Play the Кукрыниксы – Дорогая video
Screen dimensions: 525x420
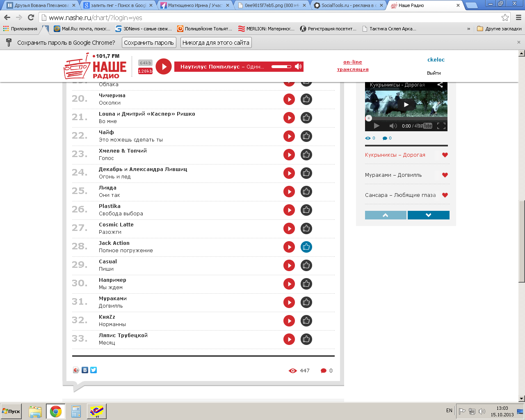tap(406, 105)
